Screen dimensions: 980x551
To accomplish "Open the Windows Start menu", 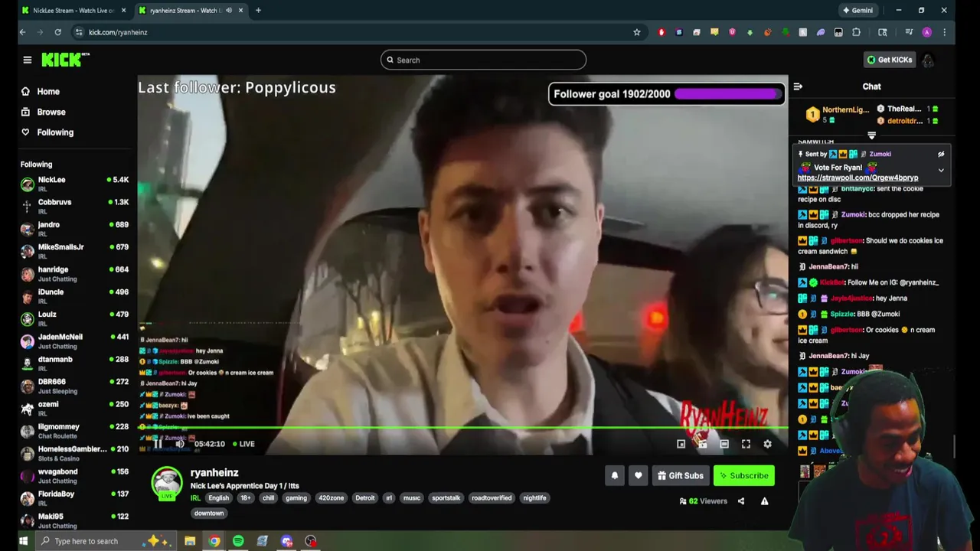I will pos(23,541).
